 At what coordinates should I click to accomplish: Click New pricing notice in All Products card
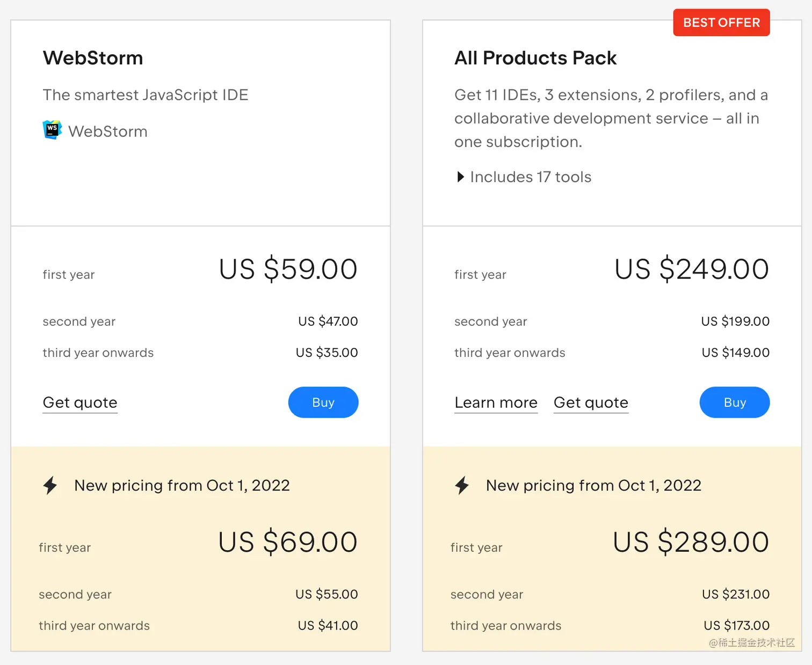pos(593,485)
